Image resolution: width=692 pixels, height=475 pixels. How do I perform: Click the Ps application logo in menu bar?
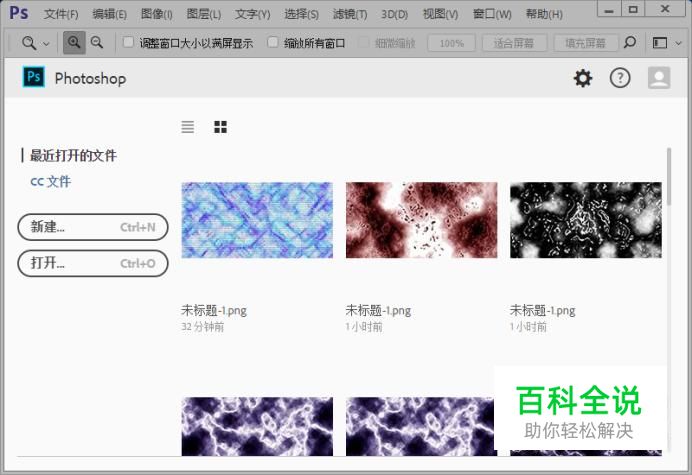(x=19, y=13)
